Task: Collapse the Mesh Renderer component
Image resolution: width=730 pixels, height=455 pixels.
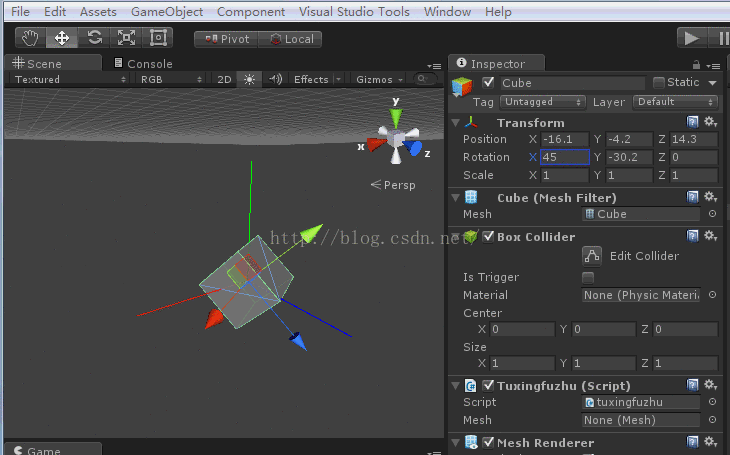Action: (456, 442)
